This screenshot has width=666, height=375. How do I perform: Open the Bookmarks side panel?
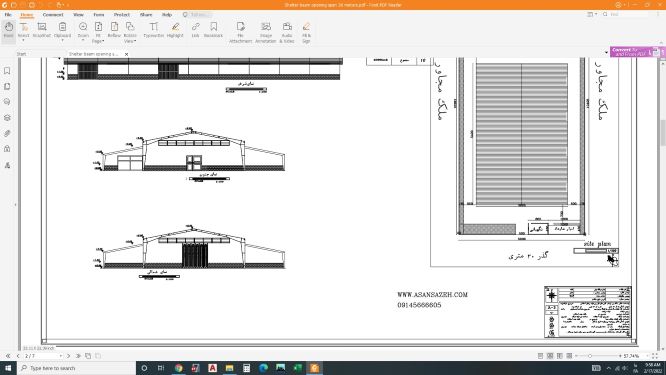tap(7, 70)
